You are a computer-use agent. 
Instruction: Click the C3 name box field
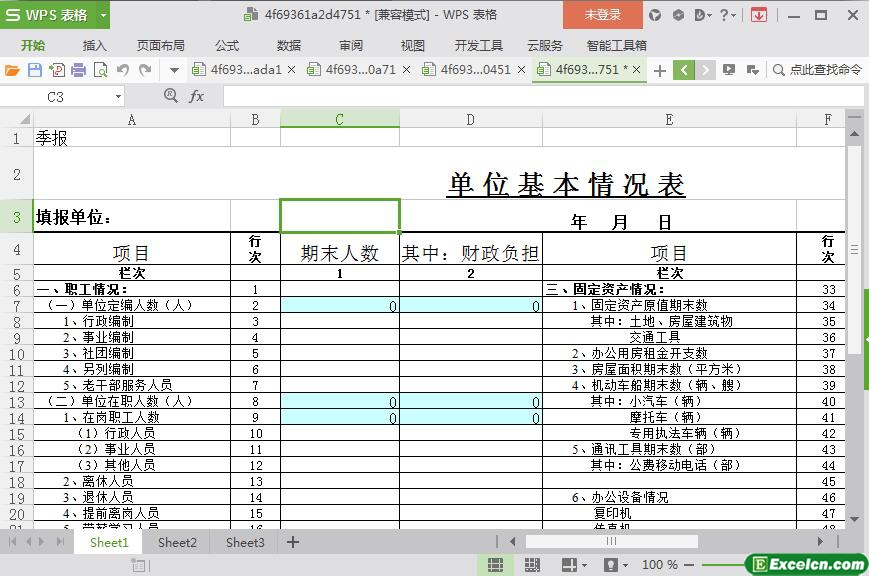[x=55, y=97]
